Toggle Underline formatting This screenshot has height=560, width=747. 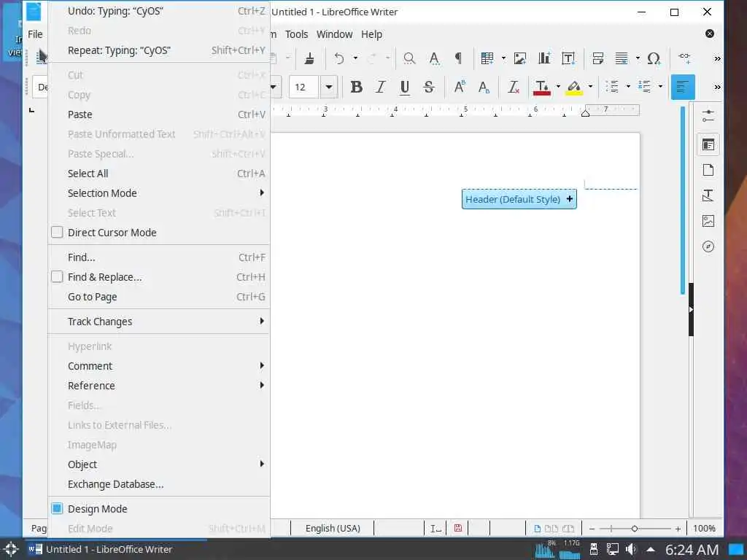[x=404, y=87]
